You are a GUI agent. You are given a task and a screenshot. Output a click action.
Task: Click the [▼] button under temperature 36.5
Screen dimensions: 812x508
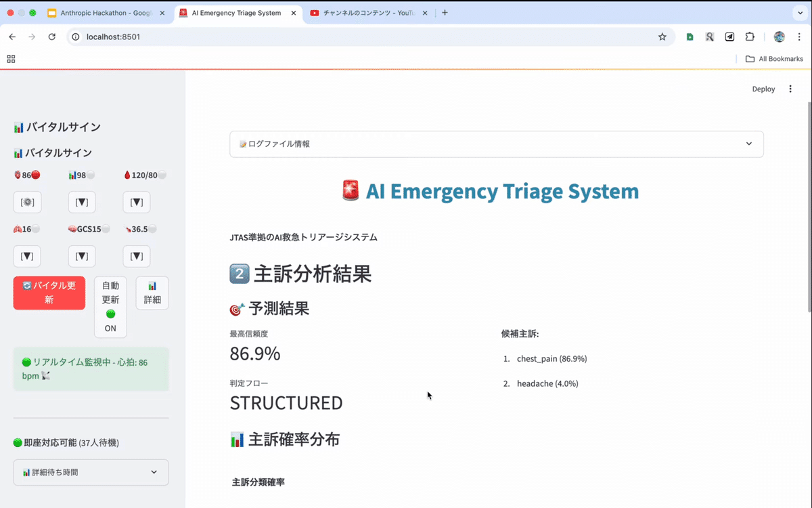point(136,257)
